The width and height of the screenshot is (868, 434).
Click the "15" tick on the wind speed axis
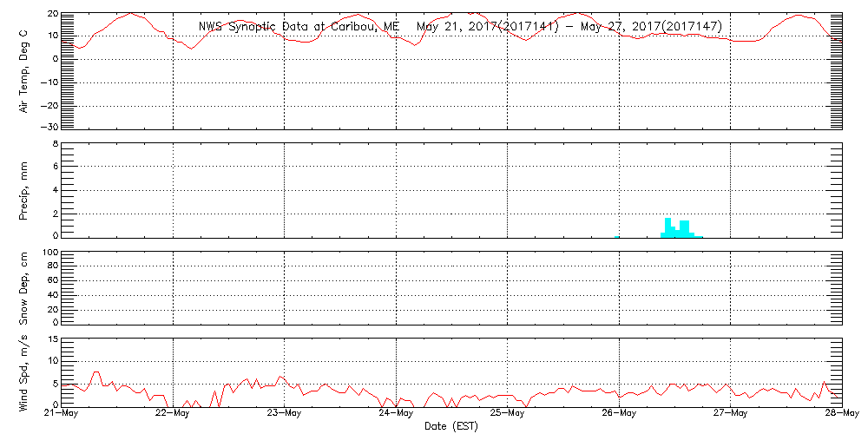[51, 339]
